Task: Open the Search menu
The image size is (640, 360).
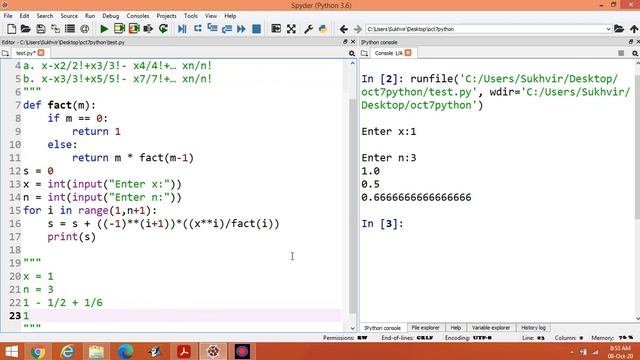Action: click(45, 16)
